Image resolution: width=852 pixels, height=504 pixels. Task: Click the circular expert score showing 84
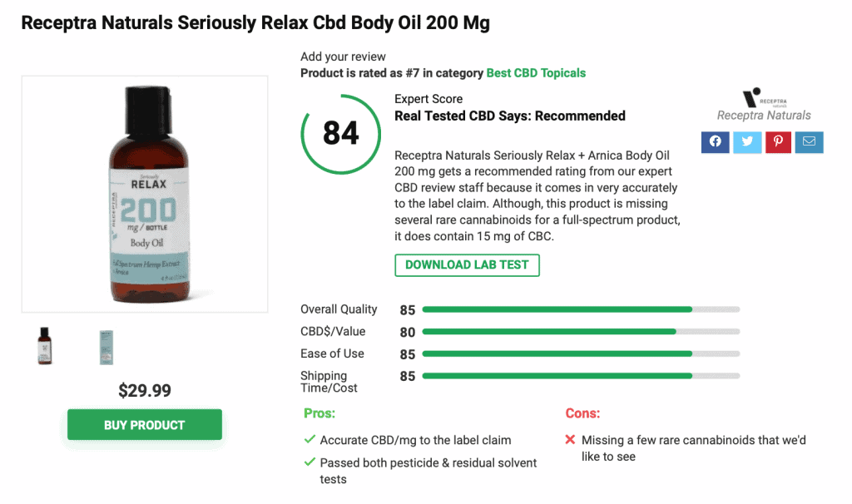click(x=340, y=134)
